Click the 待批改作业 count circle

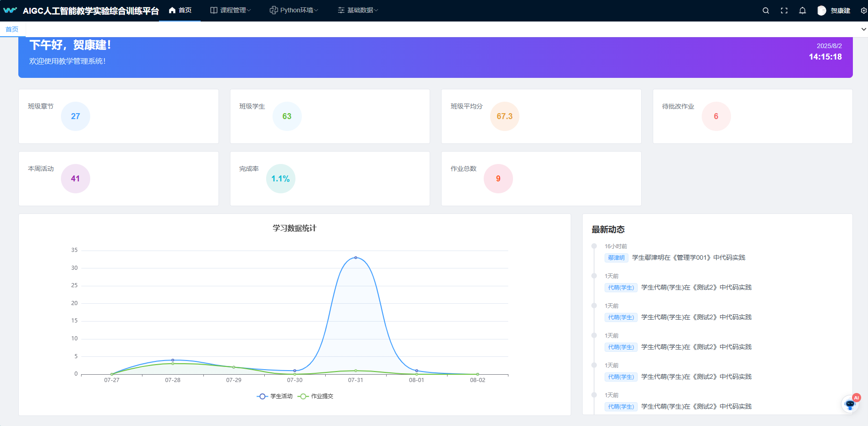pos(716,116)
